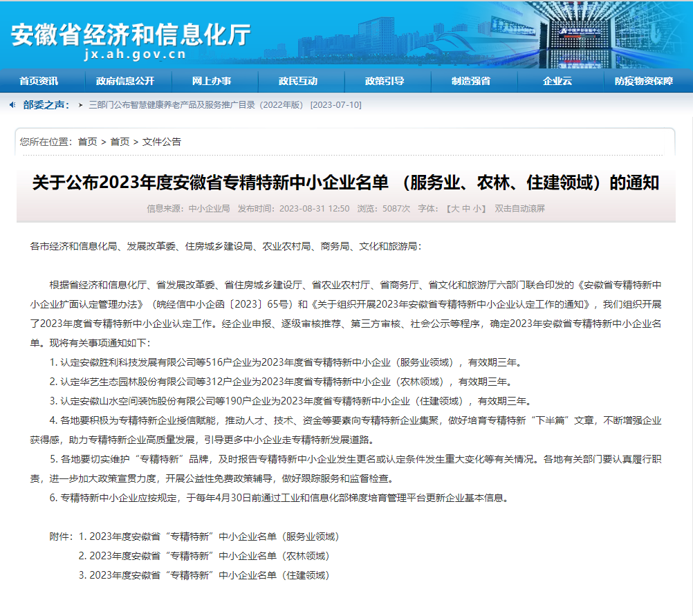Screen dimensions: 693x616
Task: Click the first 首页 breadcrumb link
Action: [88, 142]
